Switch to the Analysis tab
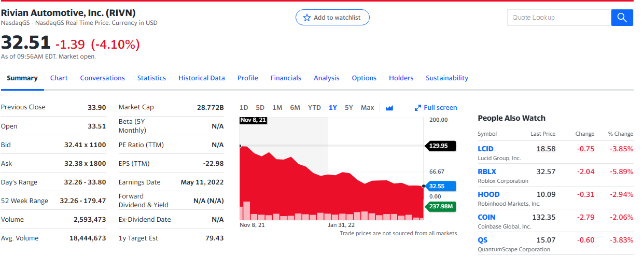 pos(327,78)
